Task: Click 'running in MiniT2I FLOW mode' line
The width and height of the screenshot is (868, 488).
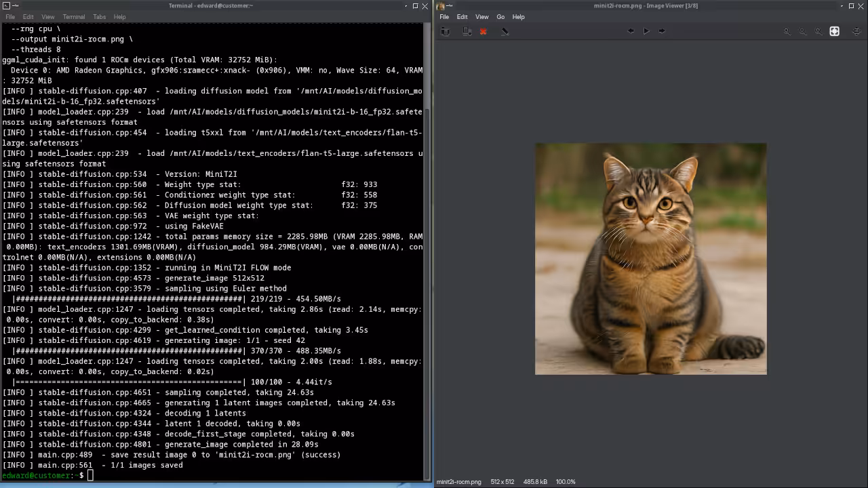Action: [x=147, y=268]
